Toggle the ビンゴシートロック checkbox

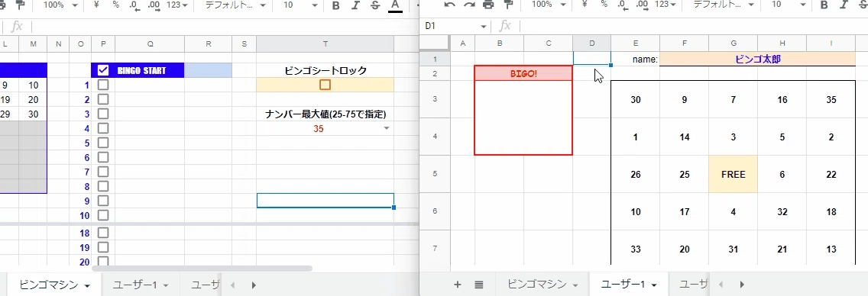[325, 85]
